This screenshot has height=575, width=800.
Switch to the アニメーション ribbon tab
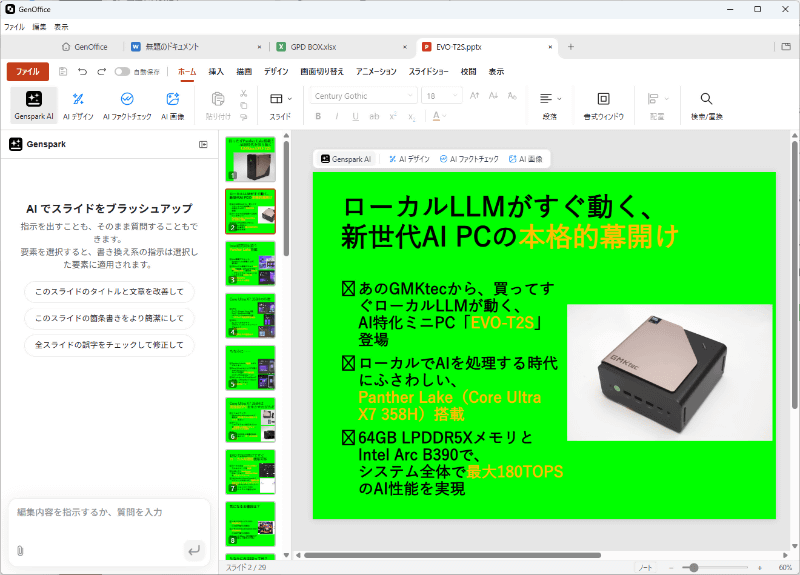tap(376, 71)
